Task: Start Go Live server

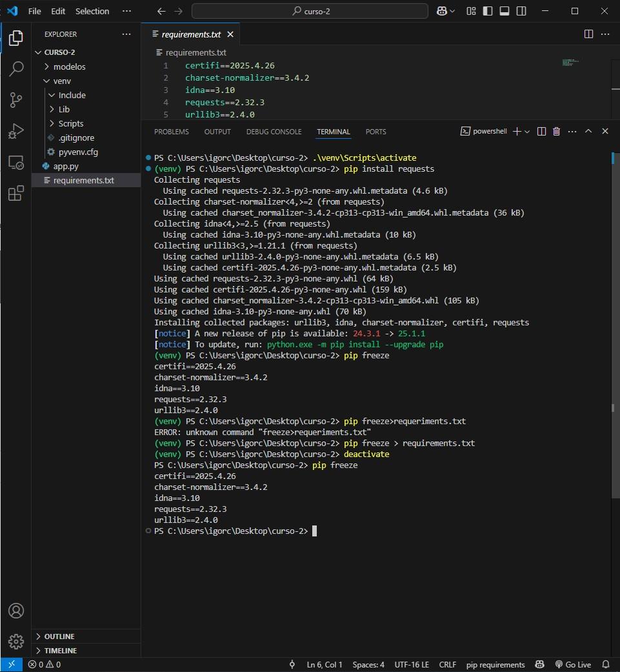Action: click(573, 665)
